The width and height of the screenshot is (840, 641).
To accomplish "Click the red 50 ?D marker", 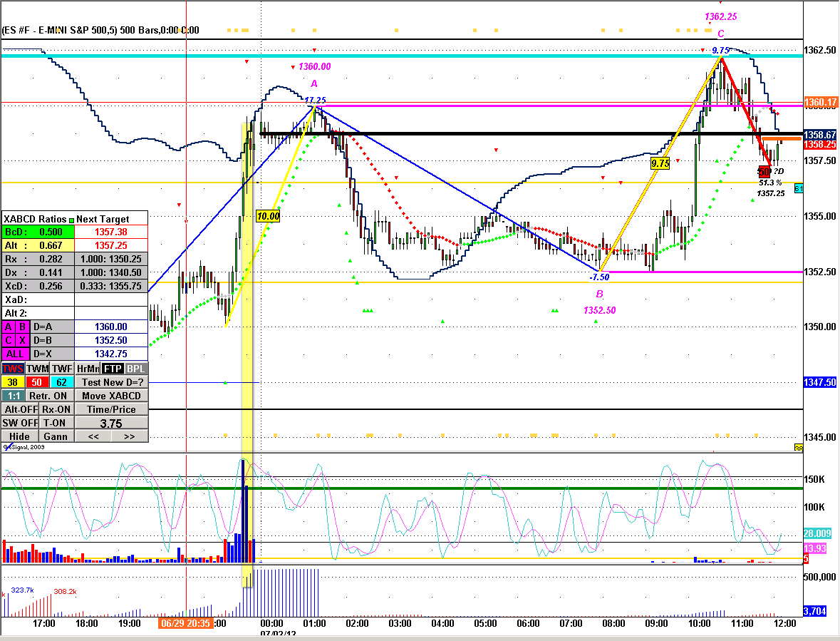I will 764,172.
